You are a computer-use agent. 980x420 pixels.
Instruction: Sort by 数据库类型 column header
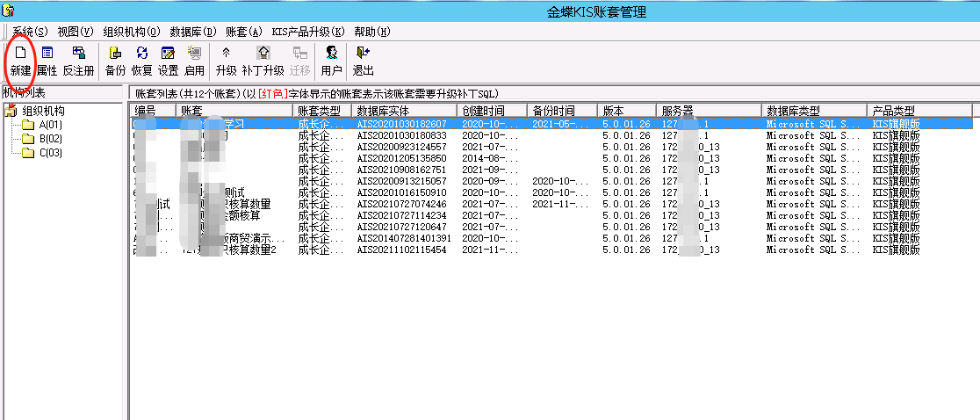tap(814, 111)
